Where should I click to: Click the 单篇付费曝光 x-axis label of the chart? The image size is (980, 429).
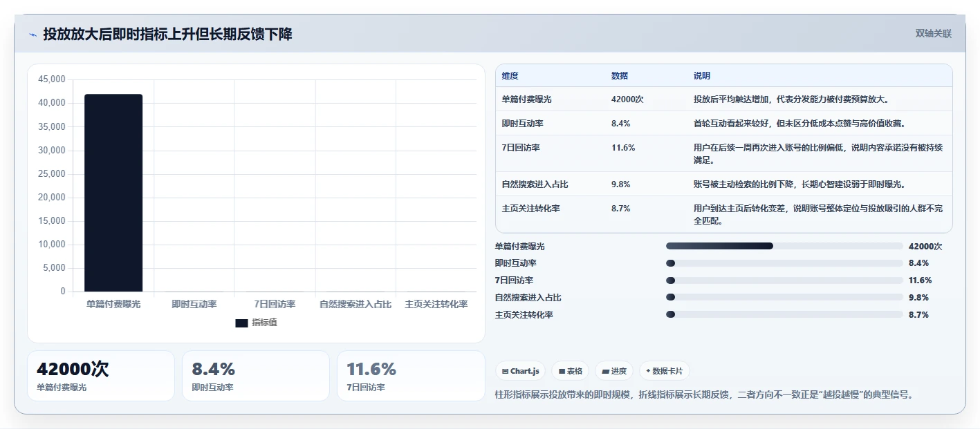[x=113, y=304]
